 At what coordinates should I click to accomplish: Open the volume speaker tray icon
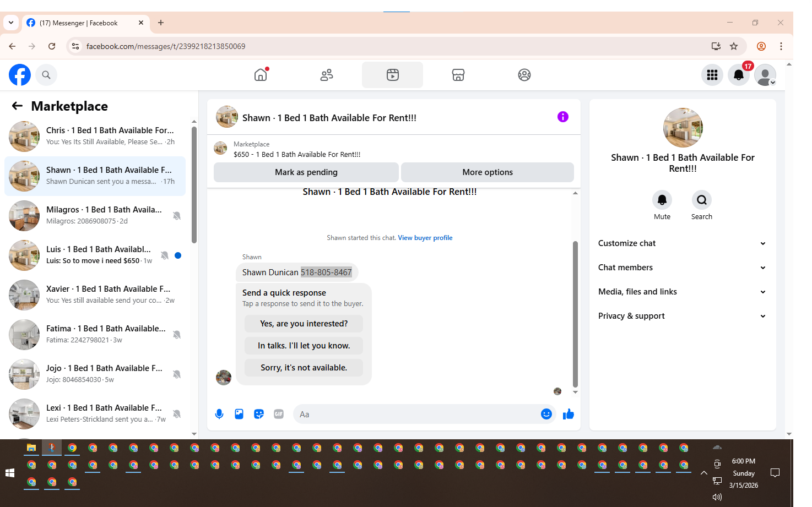(717, 497)
